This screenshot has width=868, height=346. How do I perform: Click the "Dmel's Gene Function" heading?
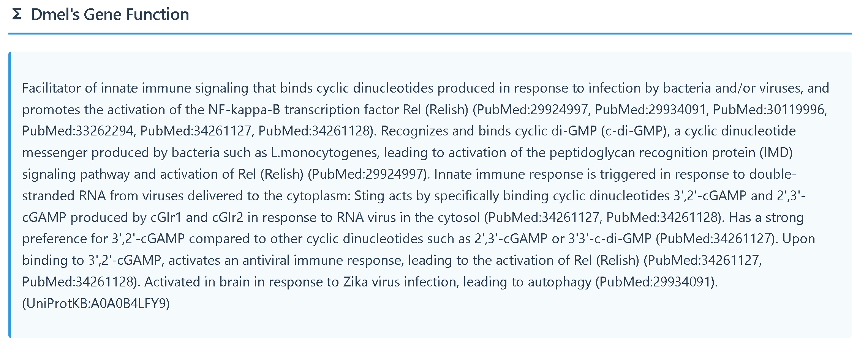110,14
